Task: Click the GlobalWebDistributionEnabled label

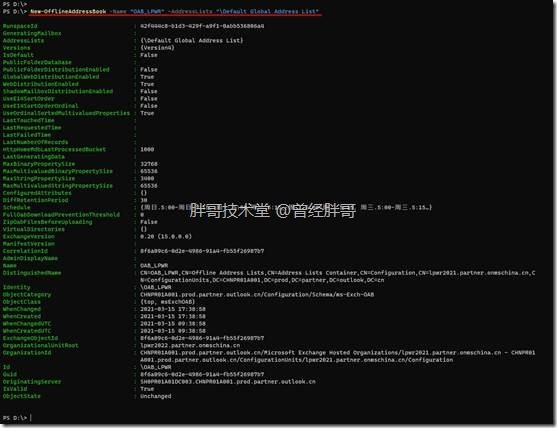Action: (x=51, y=77)
